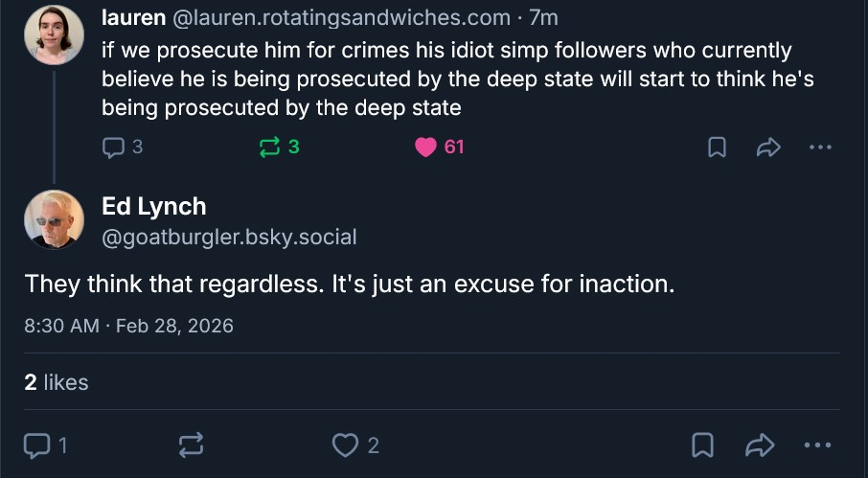Open Ed Lynch's avatar
Viewport: 868px width, 478px height.
click(54, 219)
